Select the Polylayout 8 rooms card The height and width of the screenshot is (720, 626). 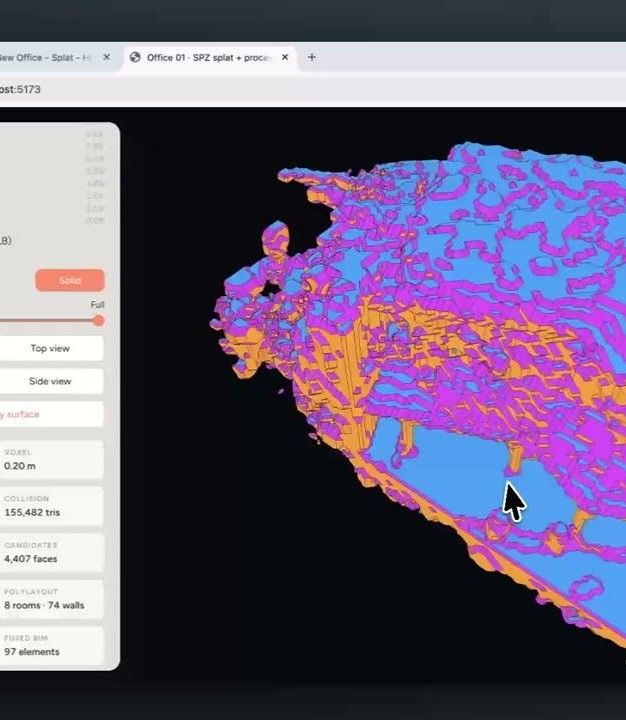click(x=51, y=599)
